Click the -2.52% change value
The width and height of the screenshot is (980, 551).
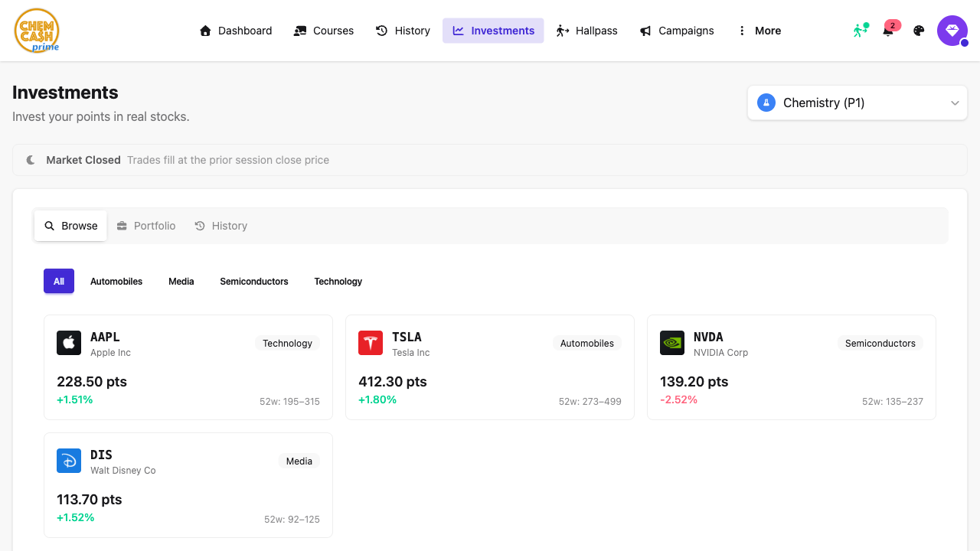pyautogui.click(x=679, y=399)
